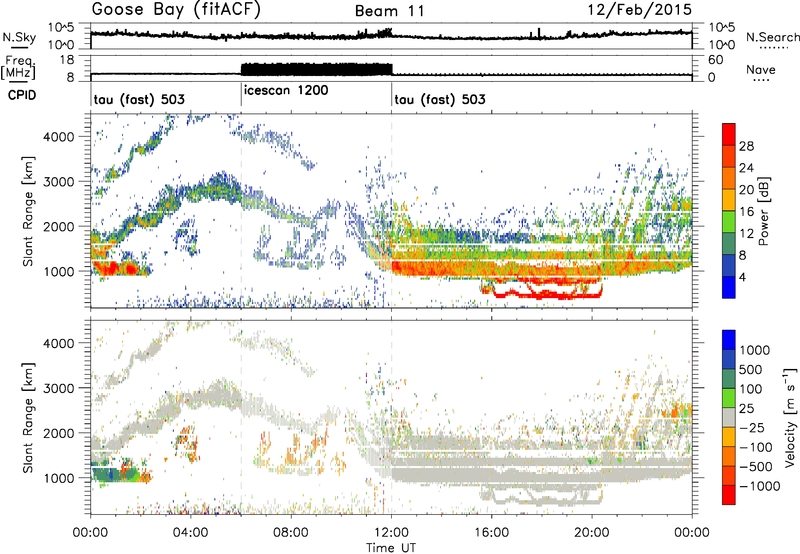Select the 28 tick on the power colorbar
800x554 pixels.
[746, 146]
